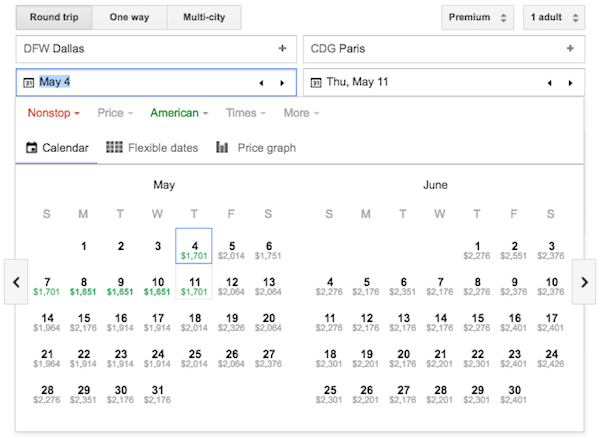Show previous months with left chevron
The width and height of the screenshot is (600, 438).
coord(16,282)
